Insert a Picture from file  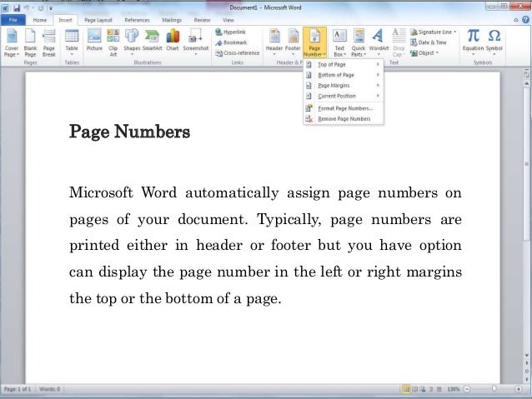(x=94, y=41)
